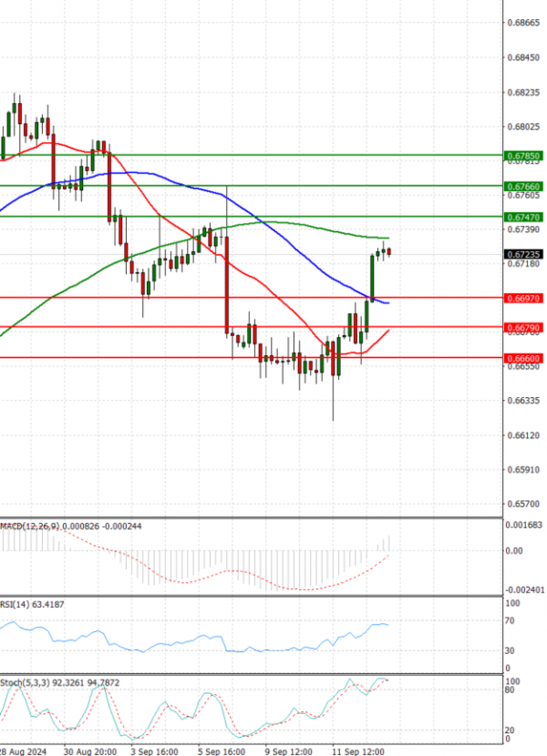Click the red 0.66600 support level label
Image resolution: width=547 pixels, height=756 pixels.
click(x=523, y=358)
